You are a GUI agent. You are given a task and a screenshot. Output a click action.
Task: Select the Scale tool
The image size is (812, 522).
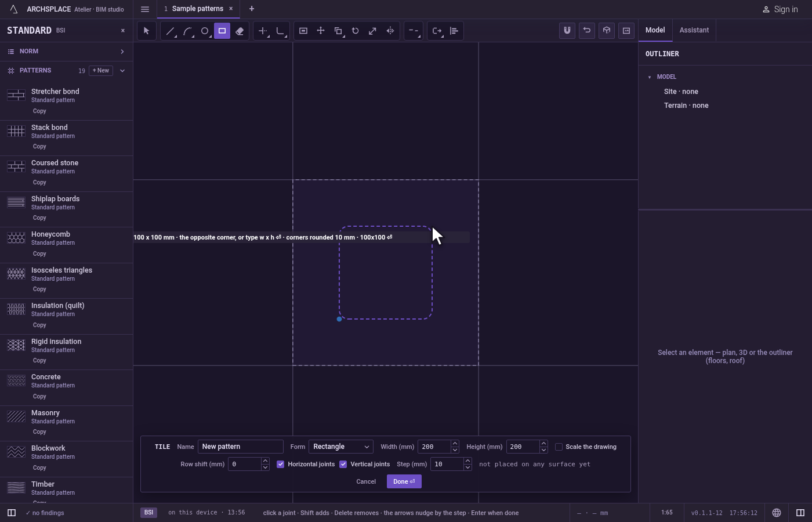(373, 31)
